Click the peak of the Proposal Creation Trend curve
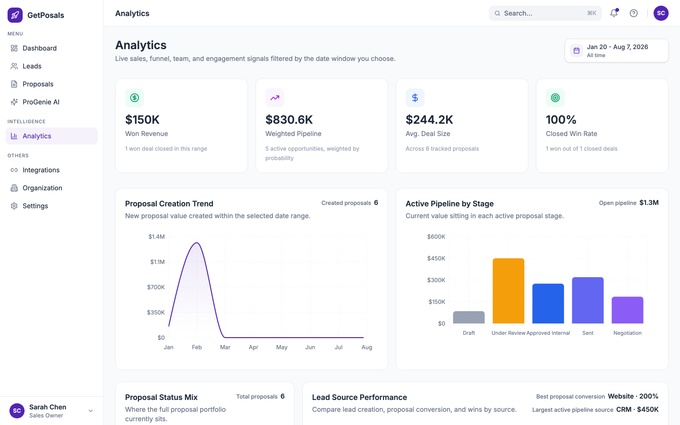Viewport: 680px width, 425px height. click(196, 243)
